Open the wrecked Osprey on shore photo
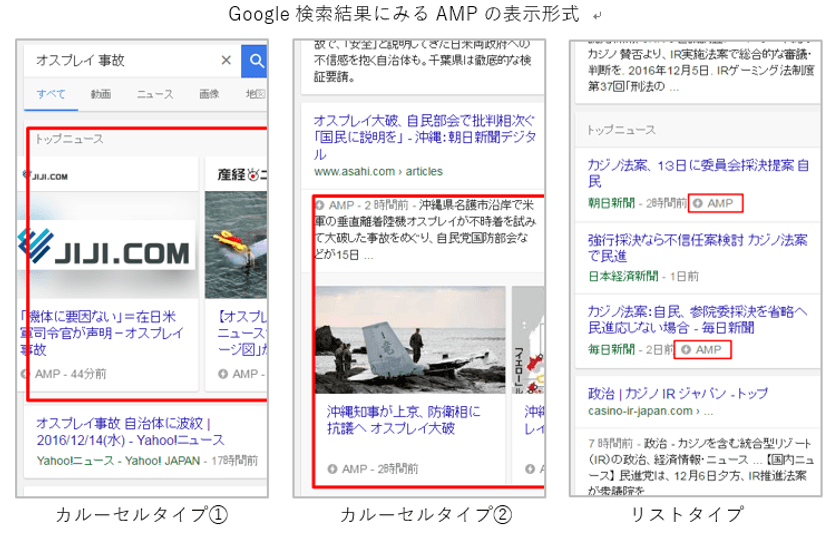The height and width of the screenshot is (534, 840). point(410,340)
